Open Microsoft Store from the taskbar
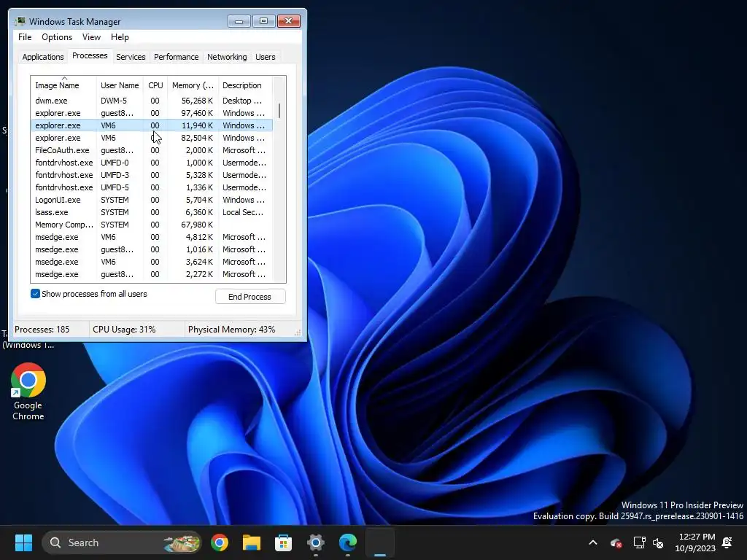 point(284,542)
